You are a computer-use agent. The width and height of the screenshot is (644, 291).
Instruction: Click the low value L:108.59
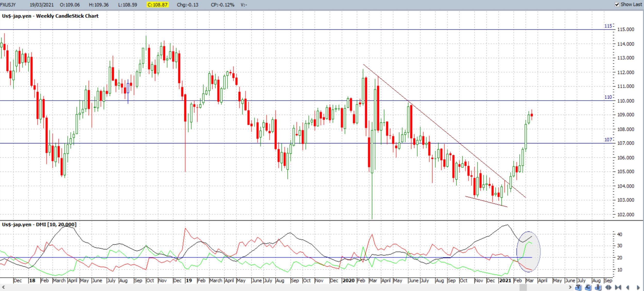[128, 5]
